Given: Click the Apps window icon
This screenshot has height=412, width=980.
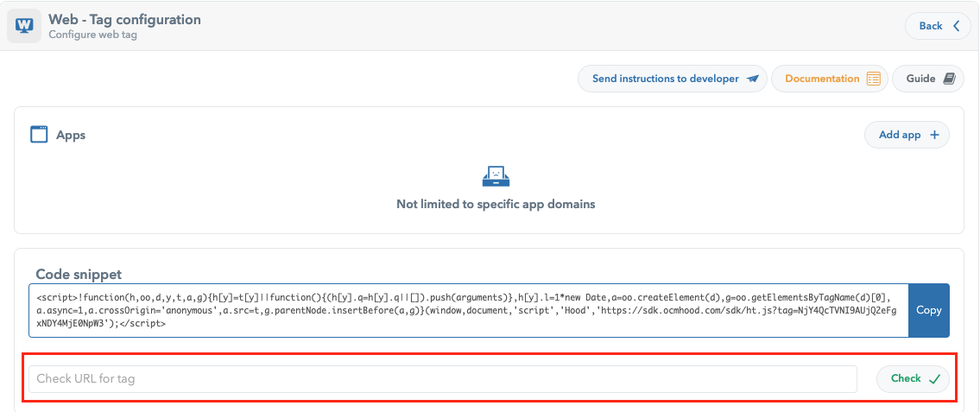Looking at the screenshot, I should point(39,135).
